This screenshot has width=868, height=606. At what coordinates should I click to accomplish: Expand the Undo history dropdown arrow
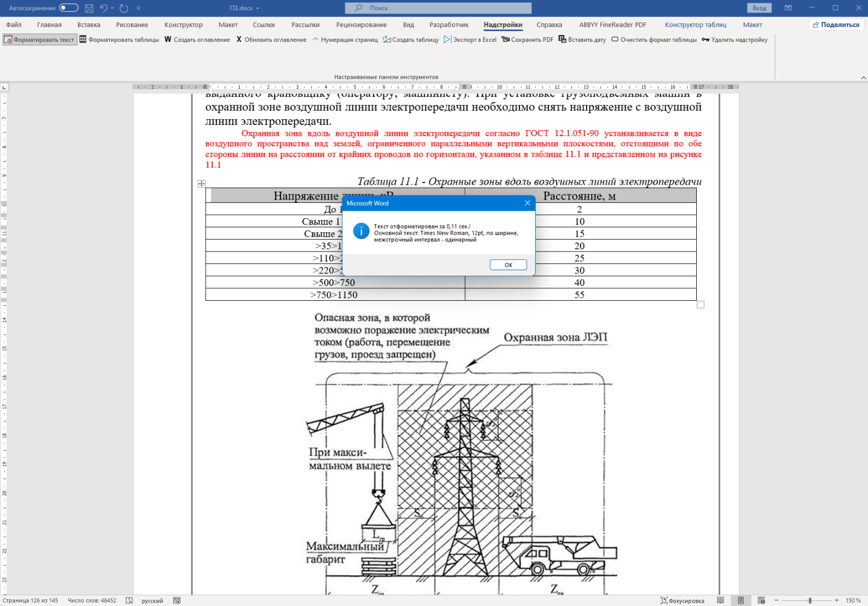point(112,8)
